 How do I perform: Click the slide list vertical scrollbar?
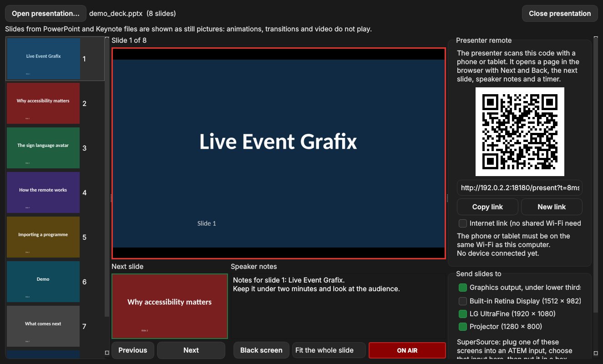click(107, 177)
